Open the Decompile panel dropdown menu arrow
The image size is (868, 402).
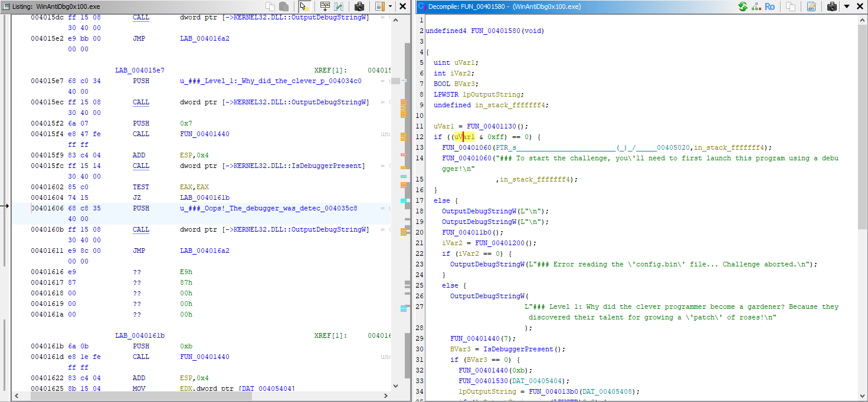(846, 6)
